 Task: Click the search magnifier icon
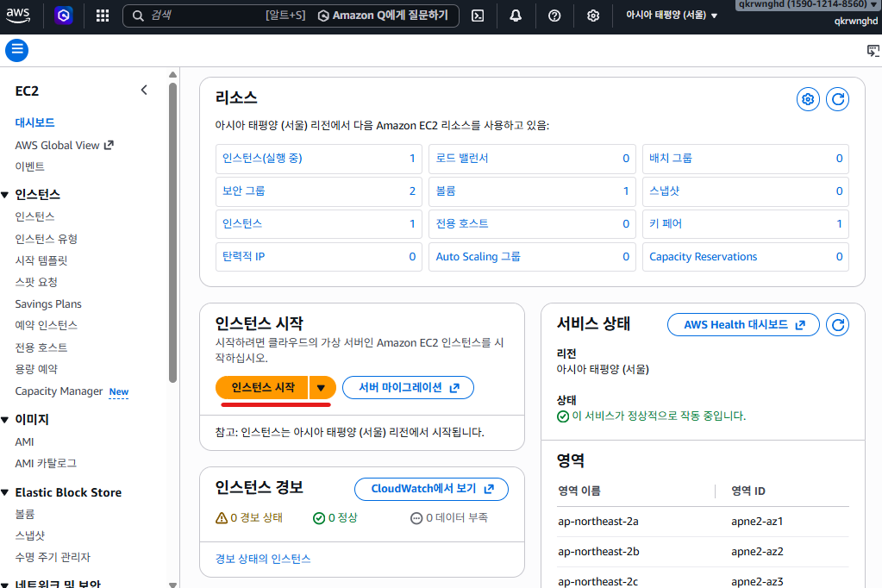click(x=138, y=16)
